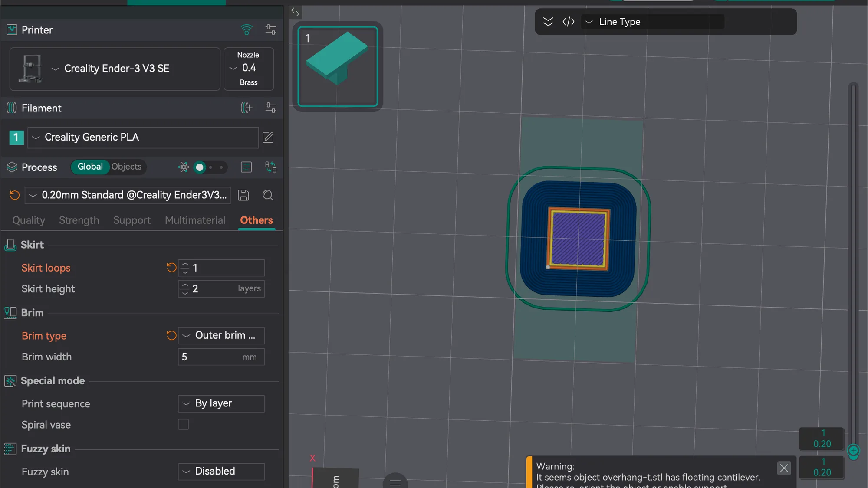Toggle the advanced mode switch in Process
The height and width of the screenshot is (488, 868).
[210, 167]
